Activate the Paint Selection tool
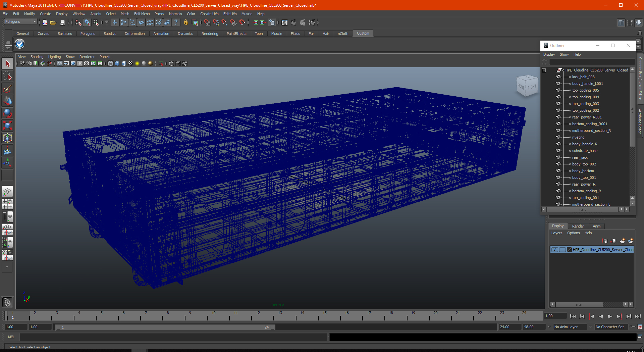The width and height of the screenshot is (644, 352). pos(7,89)
